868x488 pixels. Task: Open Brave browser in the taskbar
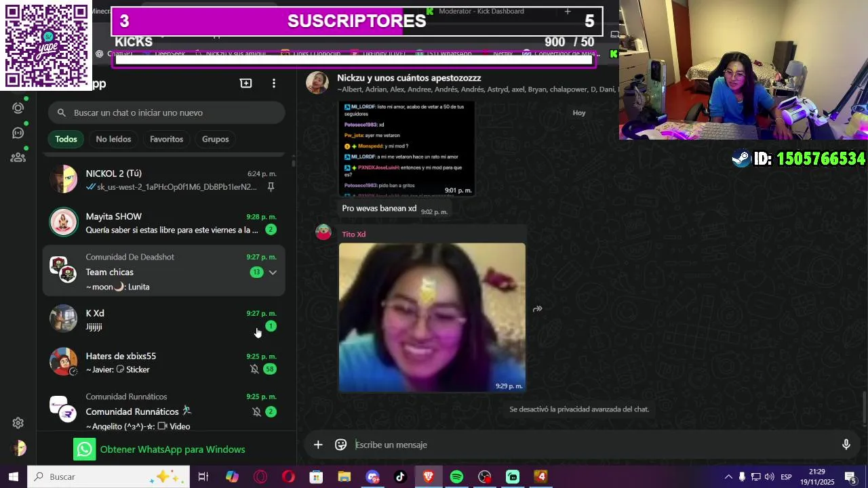[x=429, y=476]
